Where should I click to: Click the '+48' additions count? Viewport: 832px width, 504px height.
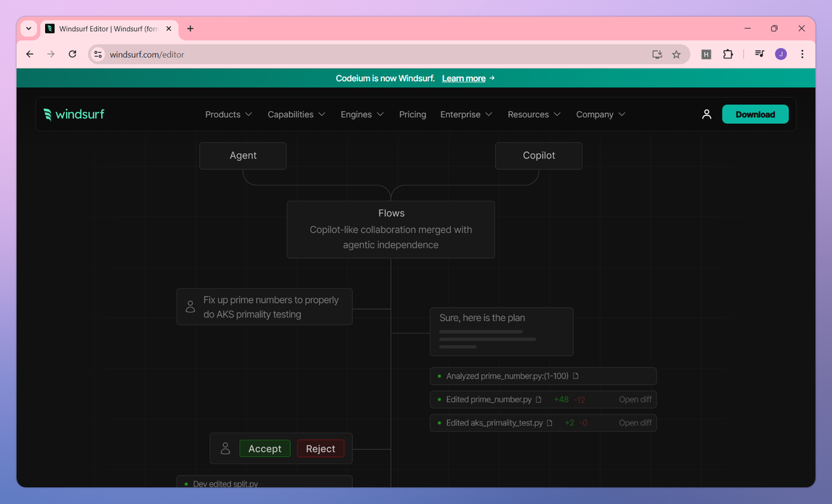click(562, 400)
